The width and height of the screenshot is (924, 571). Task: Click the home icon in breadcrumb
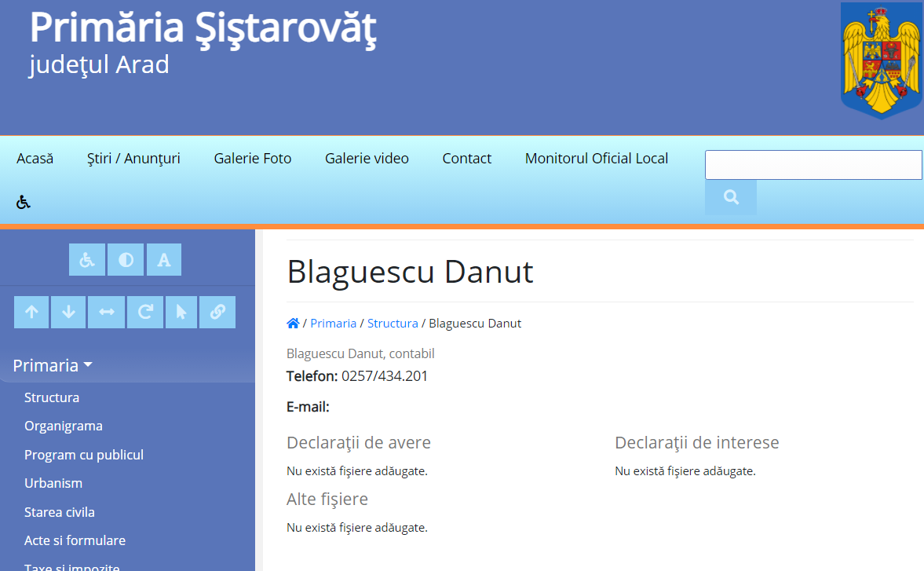click(x=293, y=324)
